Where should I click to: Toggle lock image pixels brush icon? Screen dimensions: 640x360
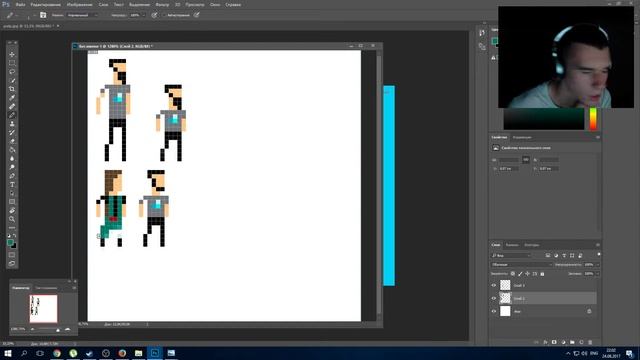point(520,273)
